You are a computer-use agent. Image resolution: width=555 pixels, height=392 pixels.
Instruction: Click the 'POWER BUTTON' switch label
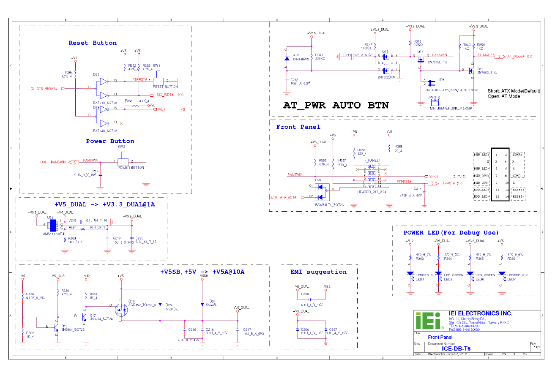[131, 168]
